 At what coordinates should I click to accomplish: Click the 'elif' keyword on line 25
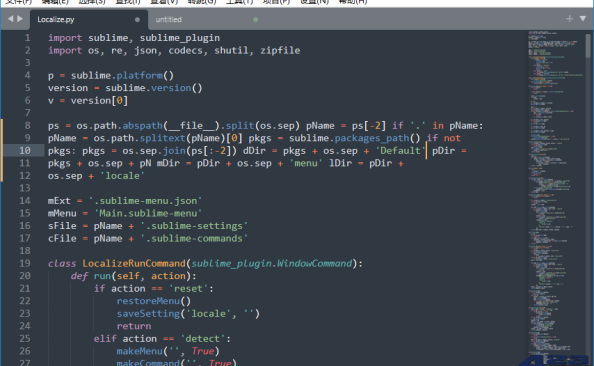[x=105, y=338]
